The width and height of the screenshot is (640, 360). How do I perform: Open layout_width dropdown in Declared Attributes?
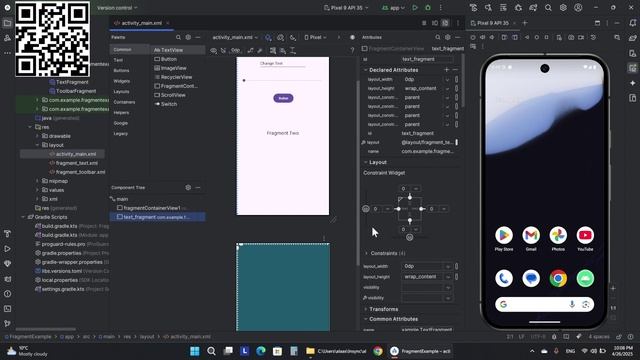tap(447, 80)
